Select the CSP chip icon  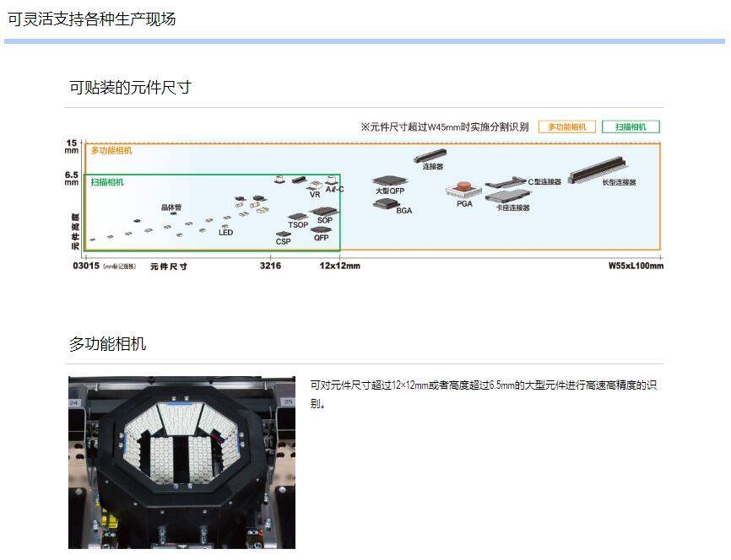283,234
